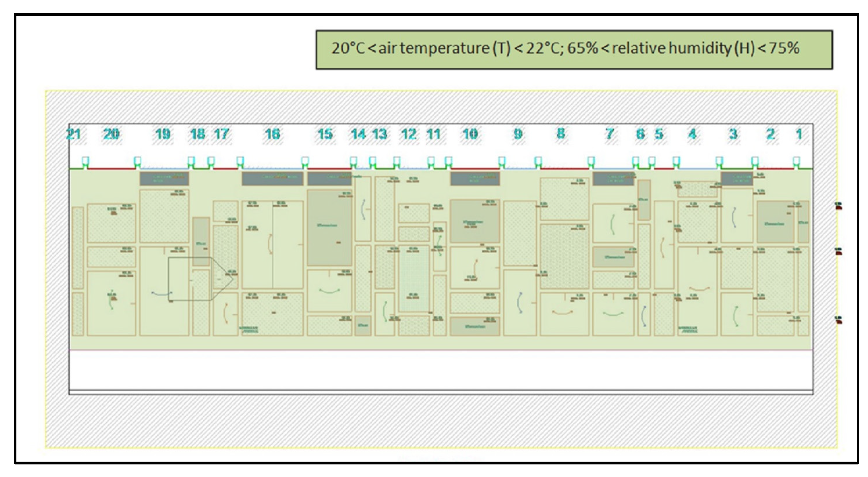Select column number 16 at the top

(272, 134)
